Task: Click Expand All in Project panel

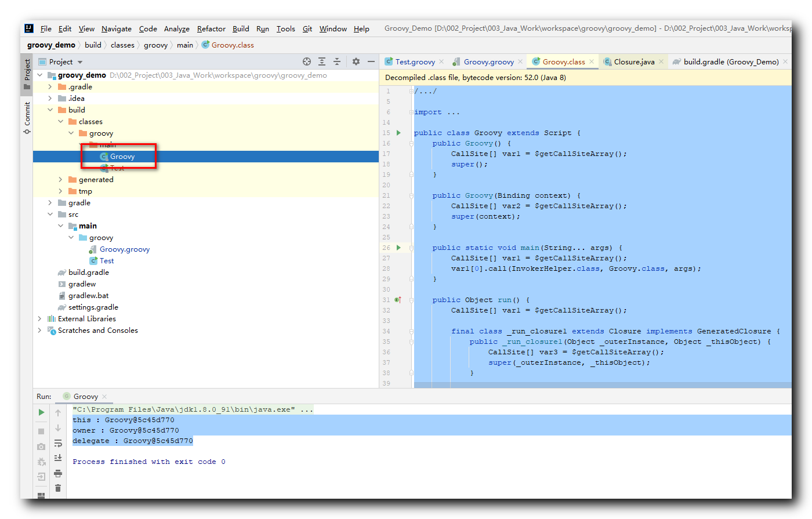Action: click(x=322, y=61)
